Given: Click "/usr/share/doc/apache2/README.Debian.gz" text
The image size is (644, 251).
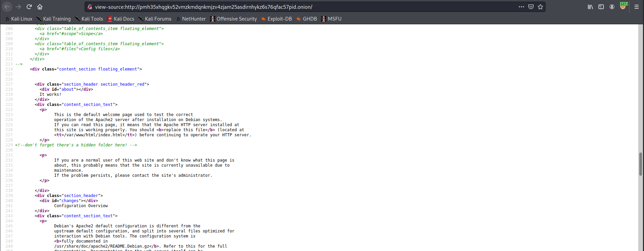Looking at the screenshot, I should click(x=102, y=246).
